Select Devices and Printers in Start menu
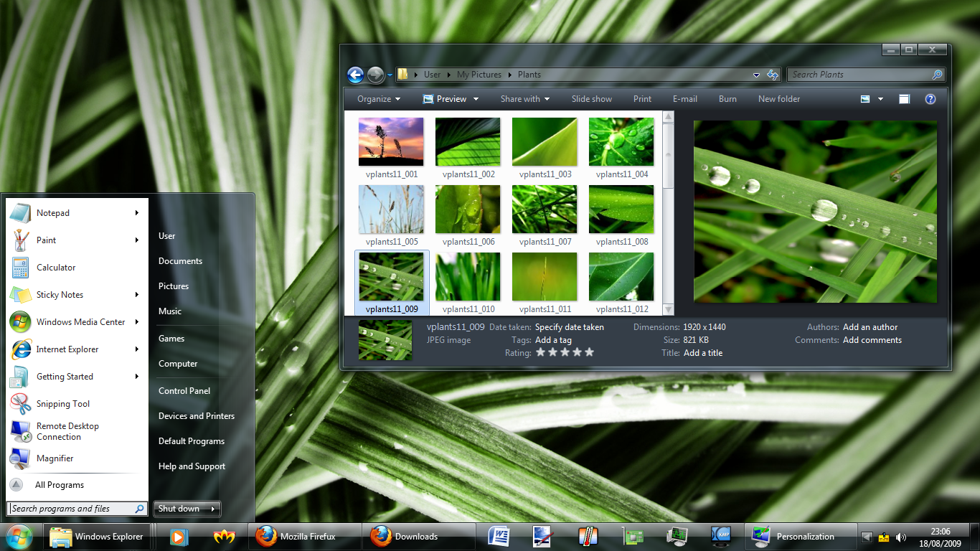 coord(197,416)
